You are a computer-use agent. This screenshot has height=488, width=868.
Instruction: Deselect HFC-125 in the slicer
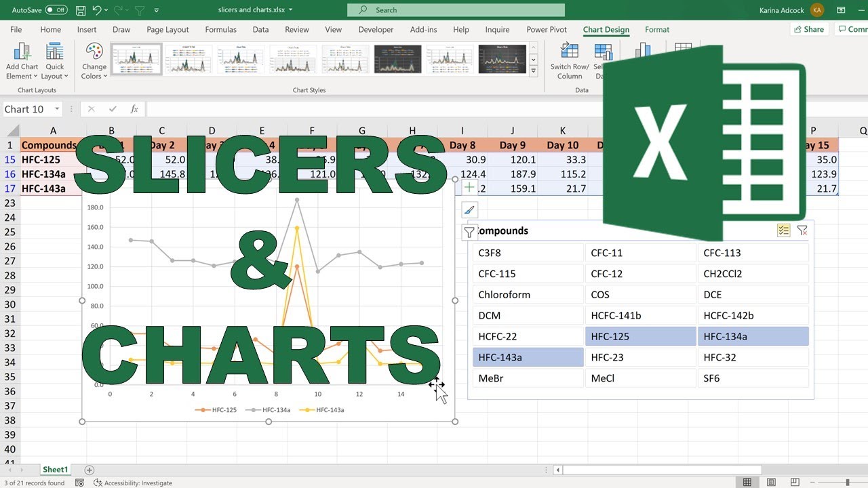coord(640,336)
